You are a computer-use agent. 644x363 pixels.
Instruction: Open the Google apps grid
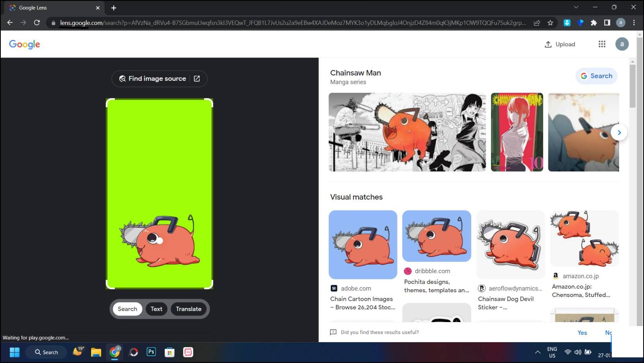coord(602,44)
